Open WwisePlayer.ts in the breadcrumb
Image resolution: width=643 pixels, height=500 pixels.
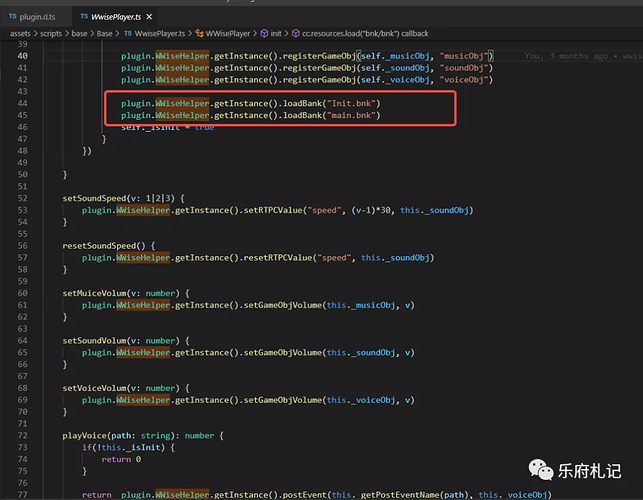(160, 34)
